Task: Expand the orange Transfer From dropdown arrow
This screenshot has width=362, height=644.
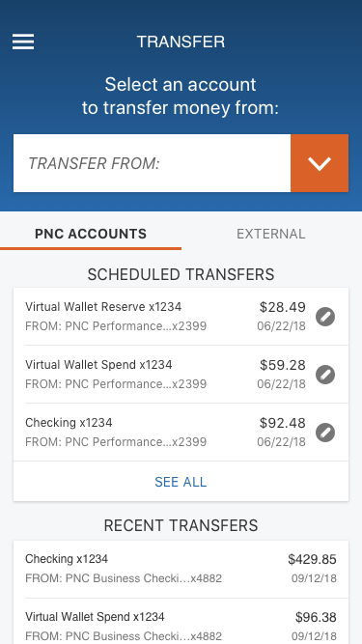Action: coord(320,163)
